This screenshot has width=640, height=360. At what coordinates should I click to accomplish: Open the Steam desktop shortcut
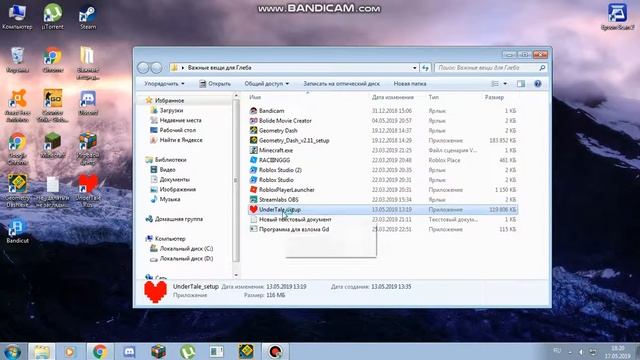point(88,16)
